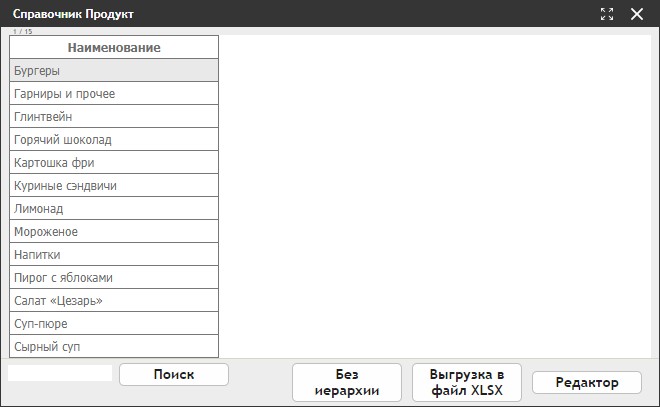Select the Гарниры и прочее row
The image size is (660, 407).
(114, 93)
